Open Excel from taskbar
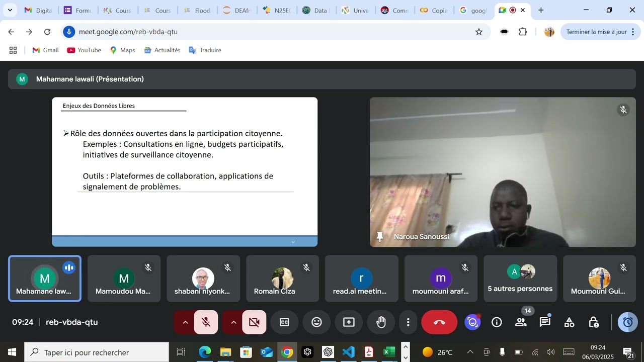 coord(389,352)
